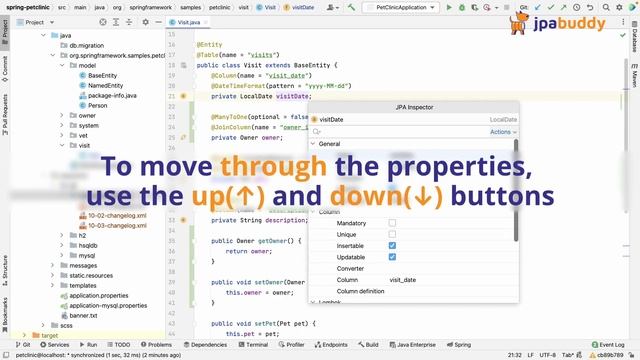Screen dimensions: 640x360
Task: Open the Maven tool window on right
Action: pos(634,76)
